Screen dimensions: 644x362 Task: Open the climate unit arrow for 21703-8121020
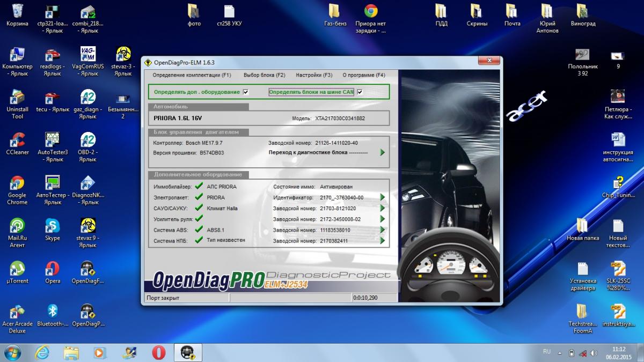point(383,208)
